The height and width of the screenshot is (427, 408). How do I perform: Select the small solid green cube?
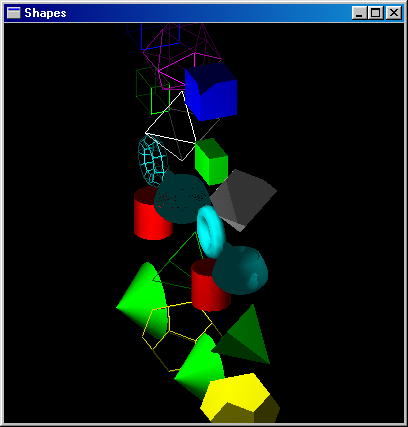(211, 161)
